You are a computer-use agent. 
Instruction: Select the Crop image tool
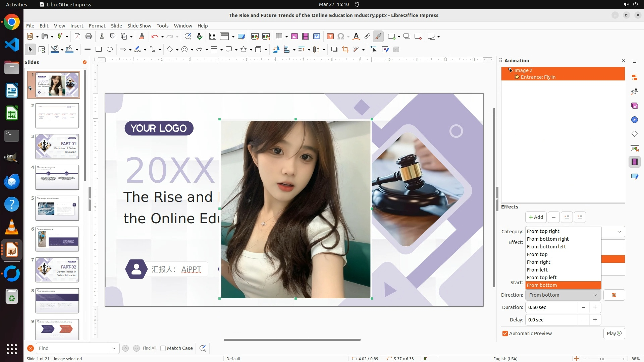[x=345, y=50]
